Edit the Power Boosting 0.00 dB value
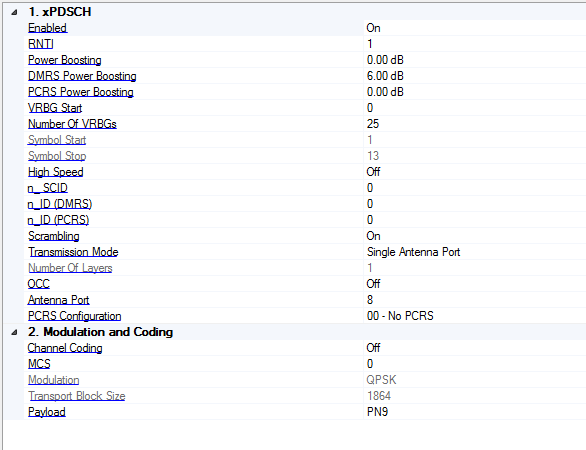Screen dimensions: 586x450 (475, 60)
